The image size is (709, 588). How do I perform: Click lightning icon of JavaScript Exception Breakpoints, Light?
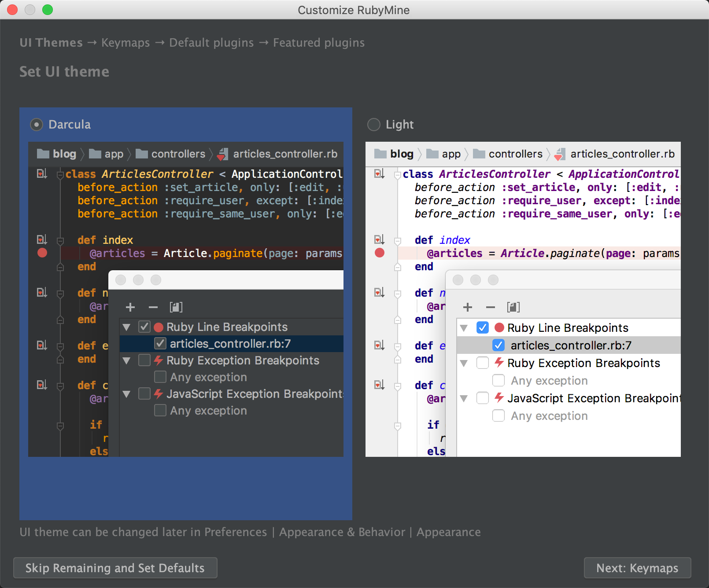click(x=499, y=397)
